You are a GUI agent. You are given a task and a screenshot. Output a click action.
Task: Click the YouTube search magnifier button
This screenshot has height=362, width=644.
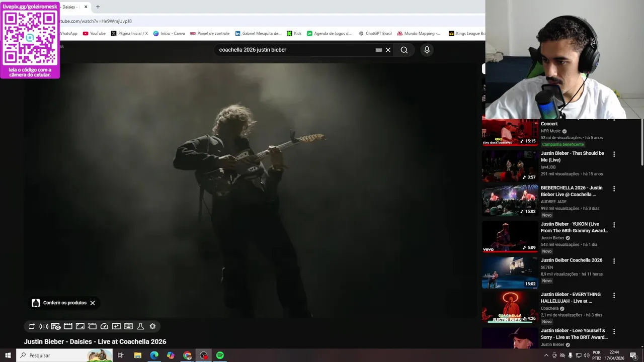pos(404,50)
